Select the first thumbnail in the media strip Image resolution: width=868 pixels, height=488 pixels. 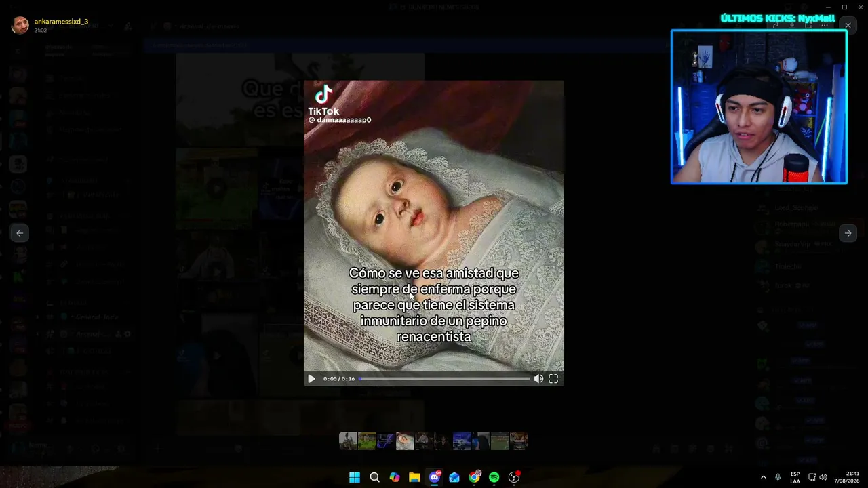coord(348,441)
